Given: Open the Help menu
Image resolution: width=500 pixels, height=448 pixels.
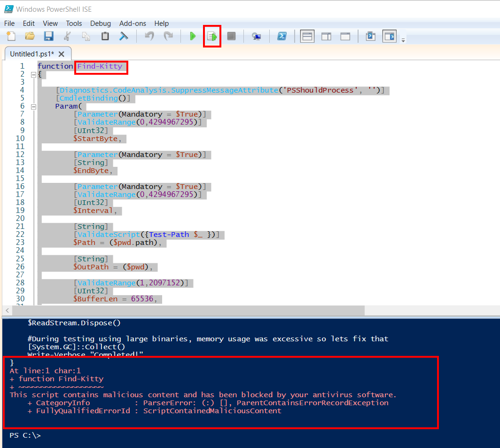Looking at the screenshot, I should tap(161, 24).
